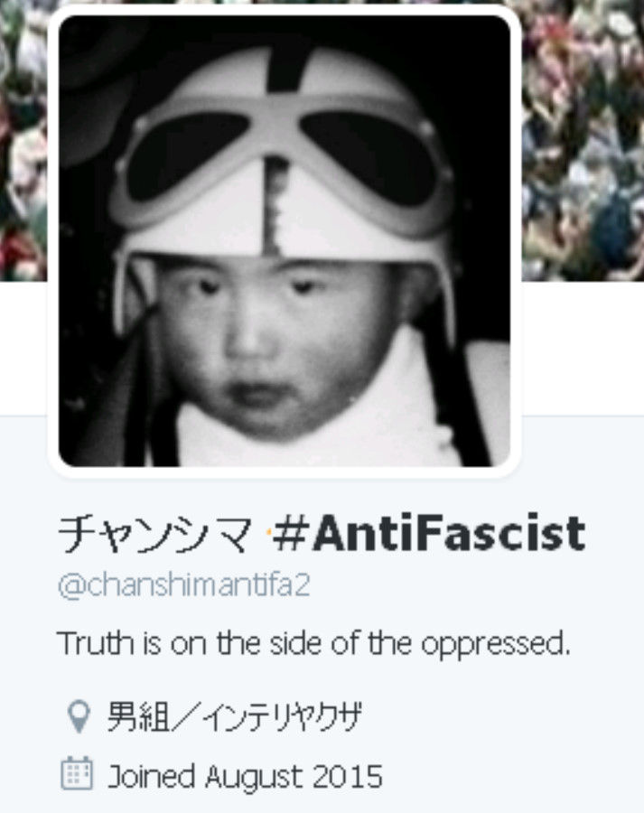644x813 pixels.
Task: Click the Joined August 2015 text
Action: pos(245,776)
